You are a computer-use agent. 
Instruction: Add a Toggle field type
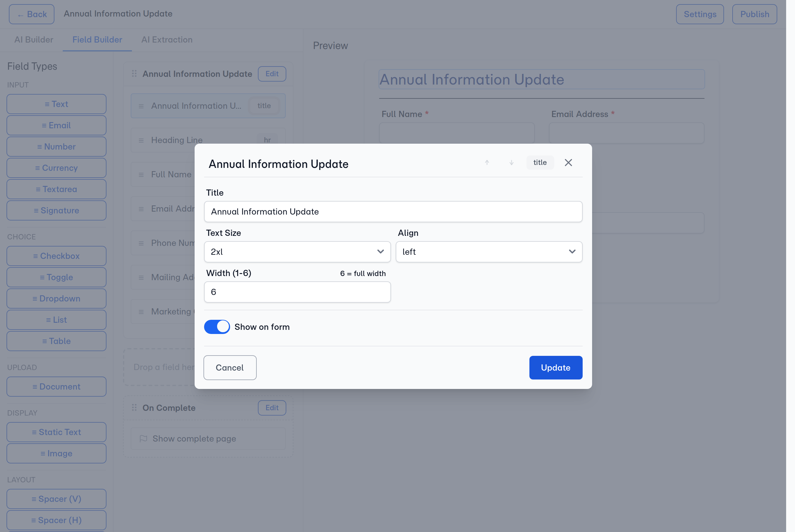tap(56, 277)
